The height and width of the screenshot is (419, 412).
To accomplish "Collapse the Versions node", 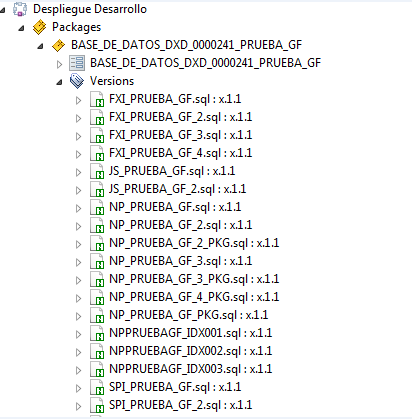I will point(59,82).
